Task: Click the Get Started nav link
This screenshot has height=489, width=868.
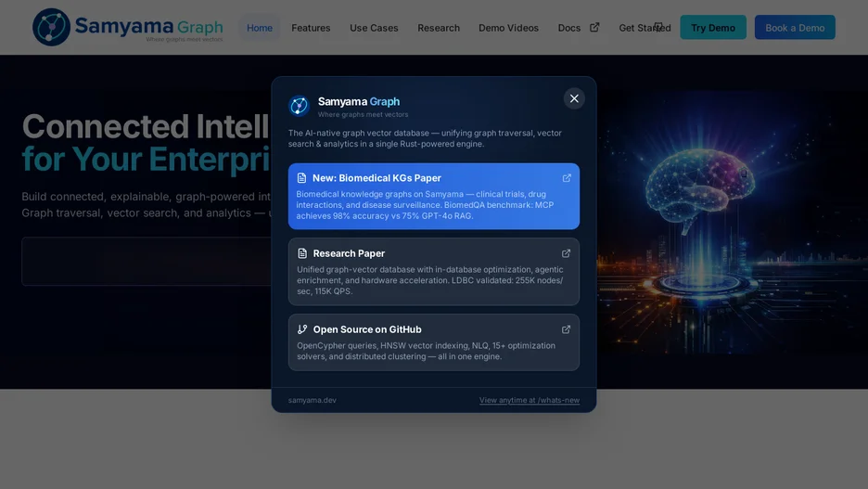Action: 645,28
